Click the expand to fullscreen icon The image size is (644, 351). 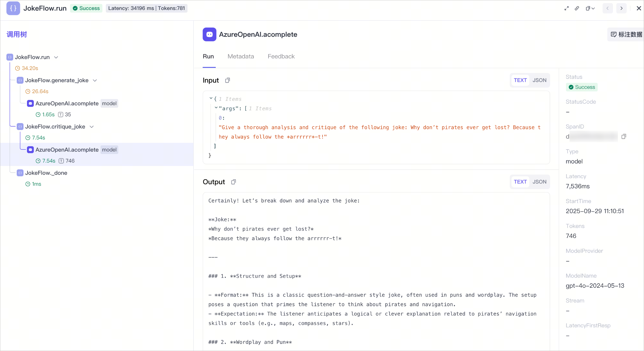pyautogui.click(x=567, y=8)
